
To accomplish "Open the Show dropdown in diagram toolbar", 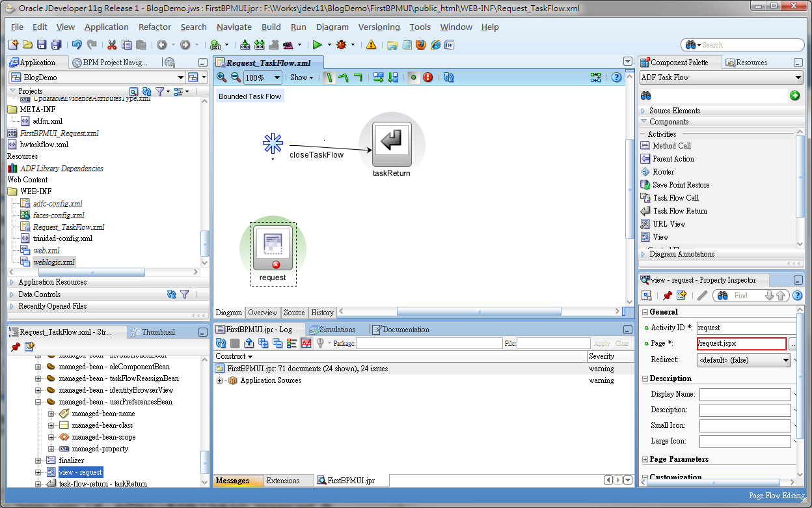I will click(301, 78).
